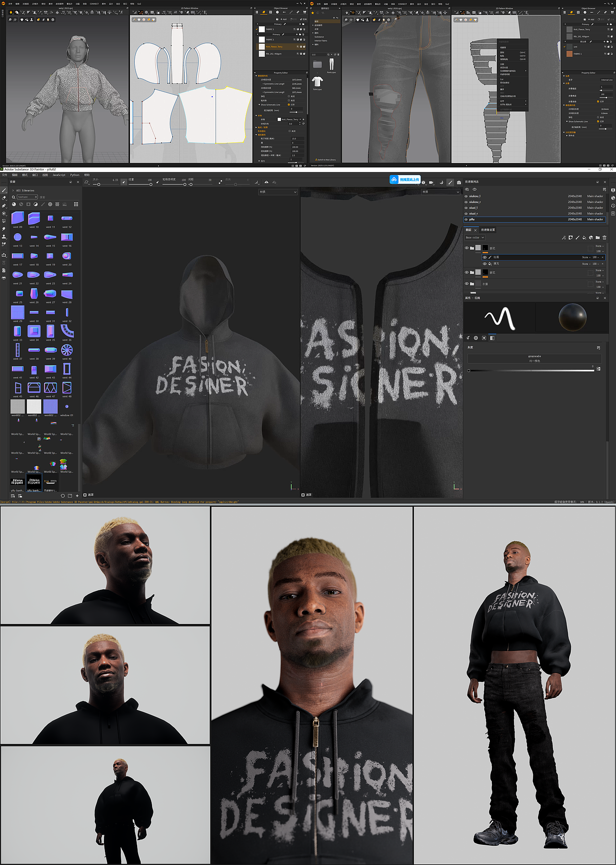The image size is (616, 865).
Task: Expand the All libraries tree
Action: pyautogui.click(x=13, y=191)
